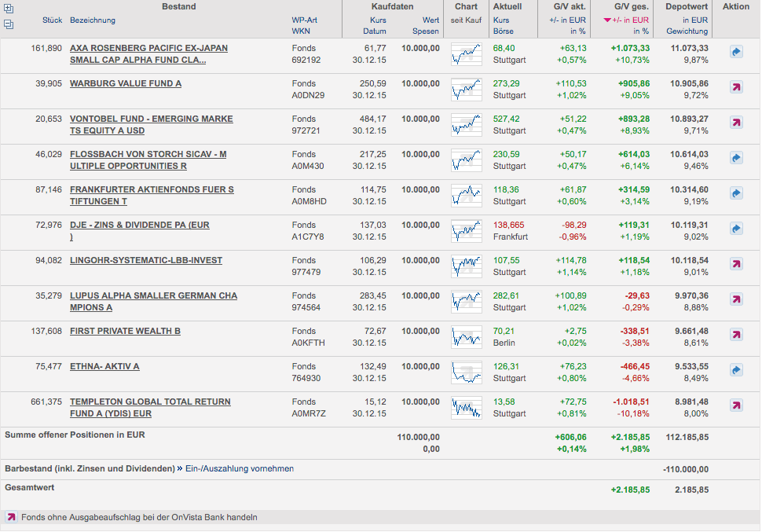Open the Lingohr-Systematic-LBB-Invest link
762x532 pixels.
[146, 261]
